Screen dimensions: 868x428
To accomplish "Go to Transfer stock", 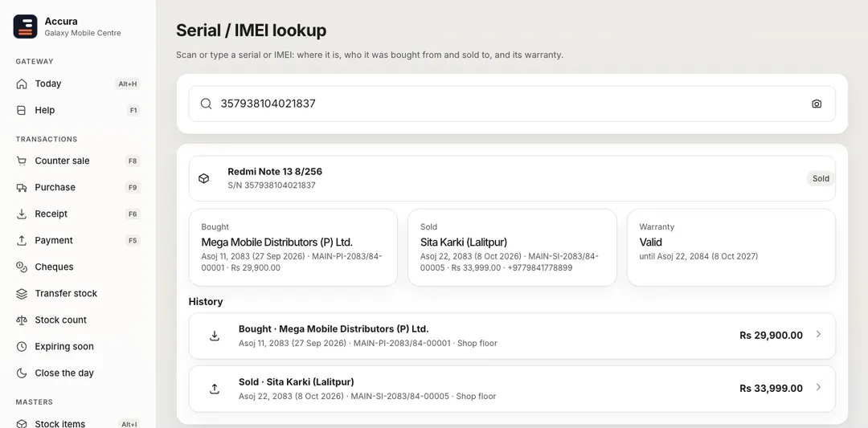I will coord(78,294).
